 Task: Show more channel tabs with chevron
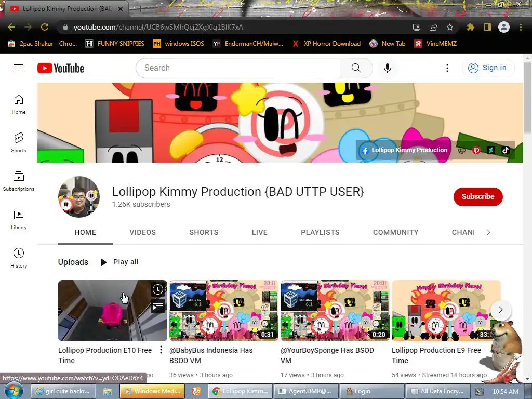click(488, 232)
